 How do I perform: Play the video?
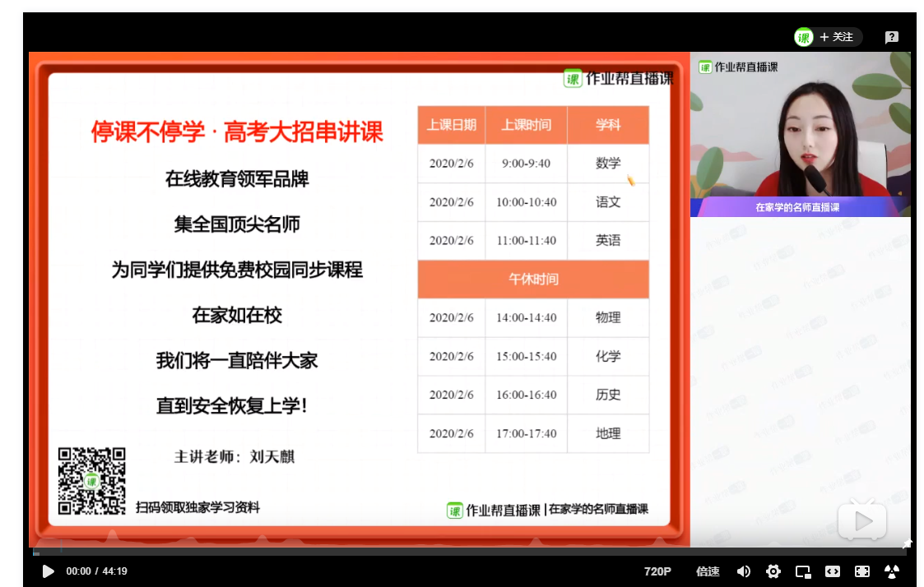point(48,571)
